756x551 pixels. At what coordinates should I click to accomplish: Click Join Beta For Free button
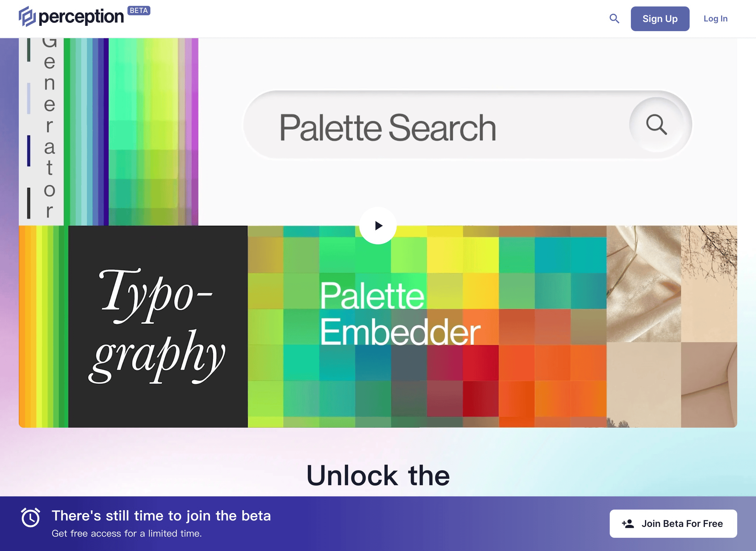[673, 524]
